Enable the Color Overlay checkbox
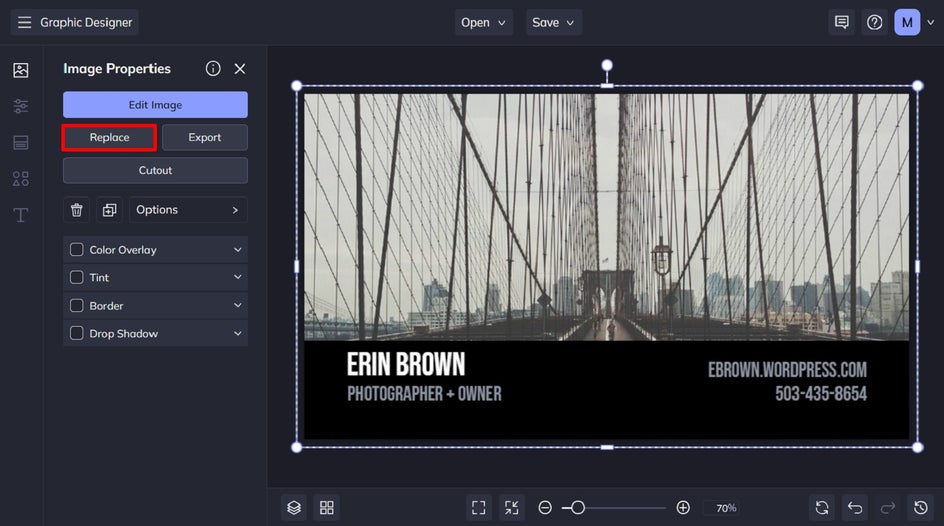Image resolution: width=944 pixels, height=526 pixels. (x=77, y=250)
